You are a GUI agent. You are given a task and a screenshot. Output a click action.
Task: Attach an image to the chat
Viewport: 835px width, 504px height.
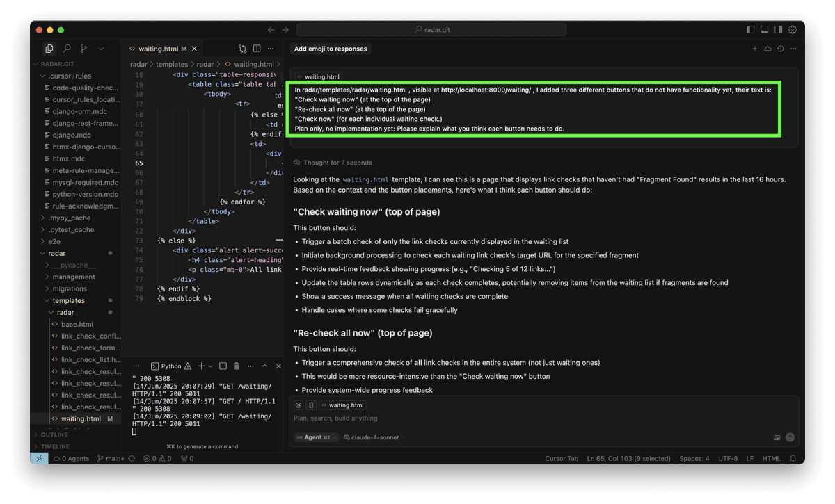click(777, 437)
